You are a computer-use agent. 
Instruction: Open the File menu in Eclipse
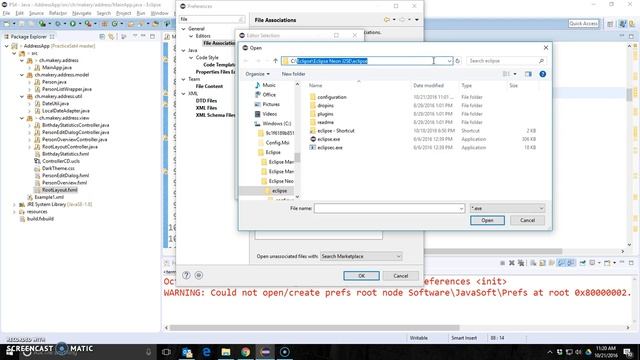6,13
